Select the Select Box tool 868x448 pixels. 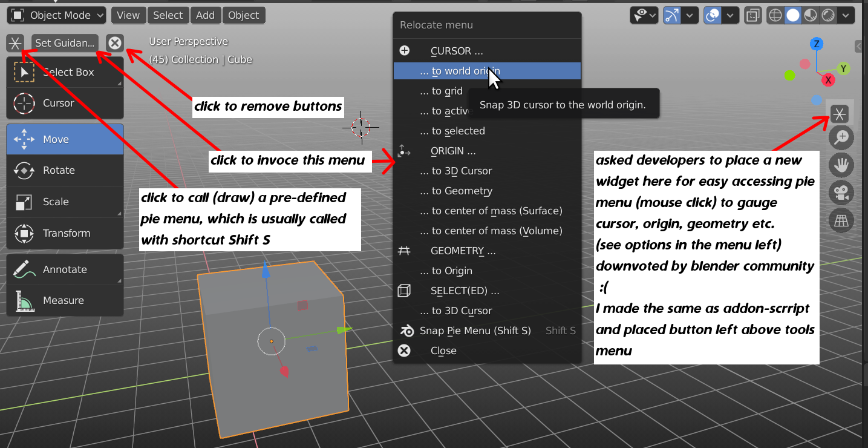tap(65, 72)
